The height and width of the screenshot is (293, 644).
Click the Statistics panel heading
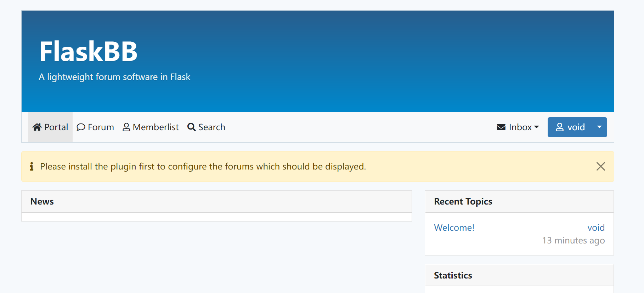(x=453, y=275)
